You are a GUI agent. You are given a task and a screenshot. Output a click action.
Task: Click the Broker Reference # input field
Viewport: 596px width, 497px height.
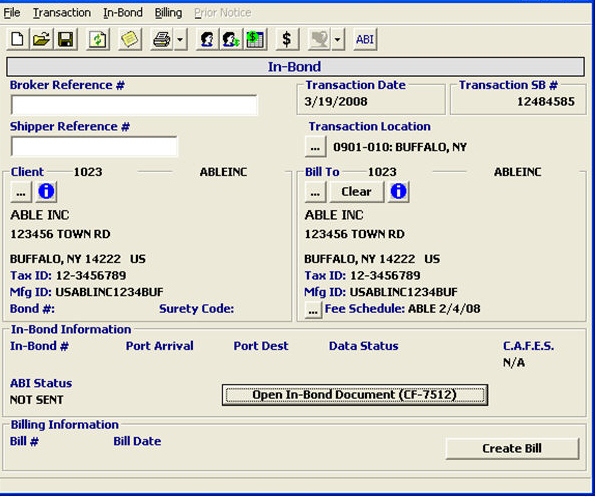(x=134, y=105)
